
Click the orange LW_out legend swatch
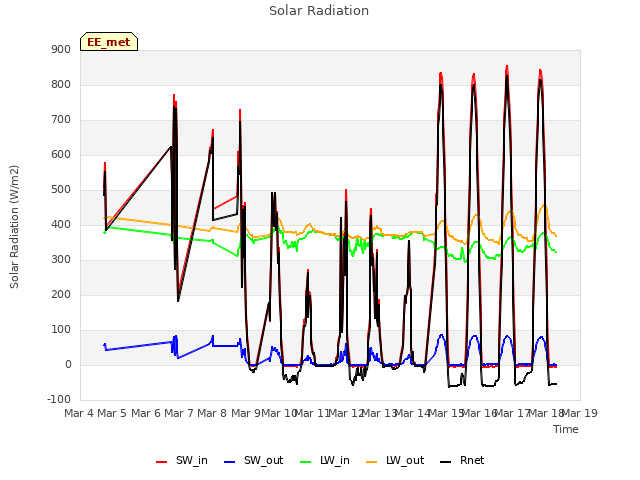372,462
